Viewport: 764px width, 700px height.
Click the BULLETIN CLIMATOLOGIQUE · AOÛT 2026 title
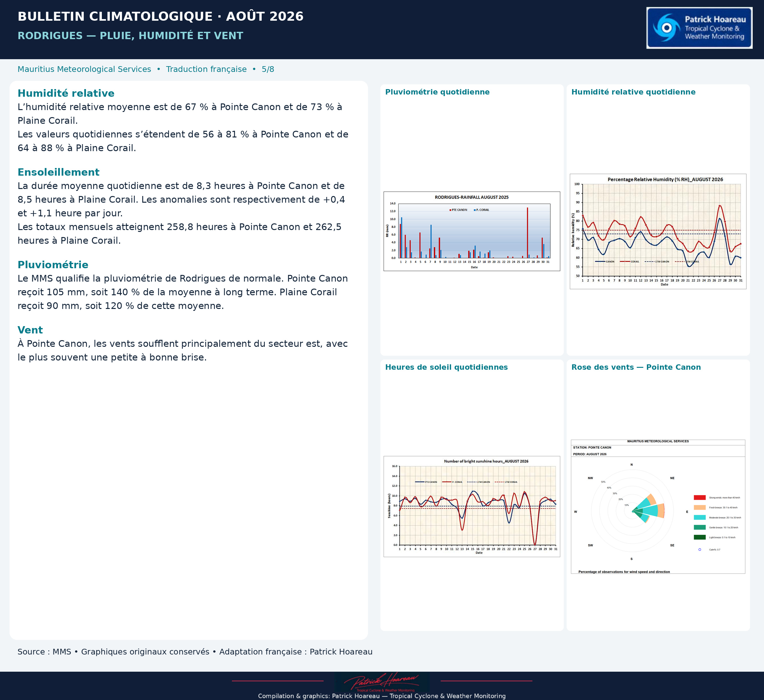click(160, 16)
